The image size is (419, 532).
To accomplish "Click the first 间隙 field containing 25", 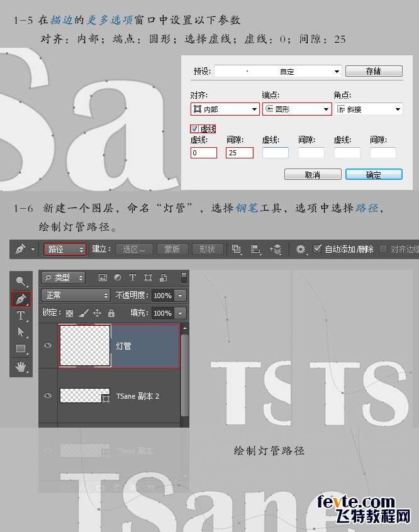I will 240,153.
